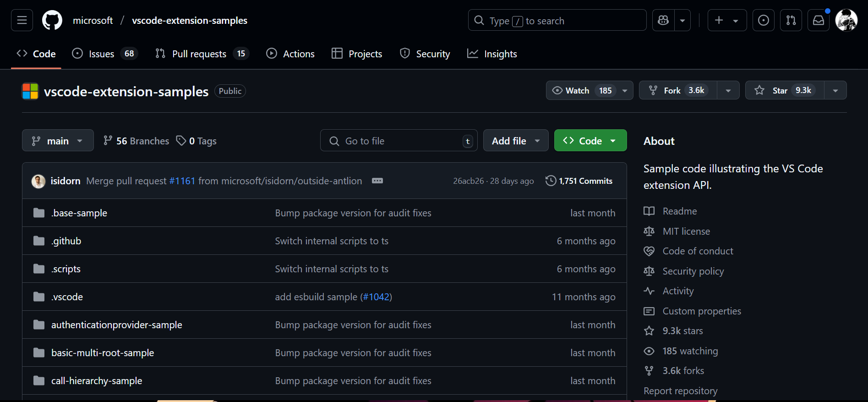Image resolution: width=868 pixels, height=402 pixels.
Task: Open isidorn's avatar in commit row
Action: (x=38, y=181)
